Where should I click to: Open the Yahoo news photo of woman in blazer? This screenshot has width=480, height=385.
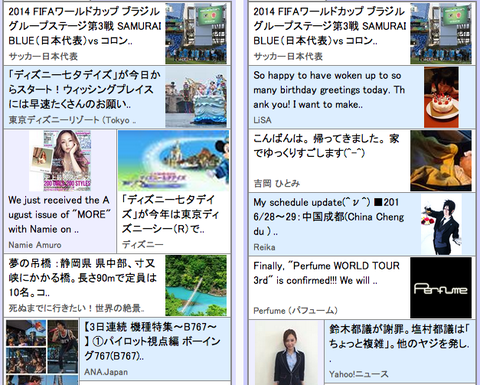click(287, 353)
